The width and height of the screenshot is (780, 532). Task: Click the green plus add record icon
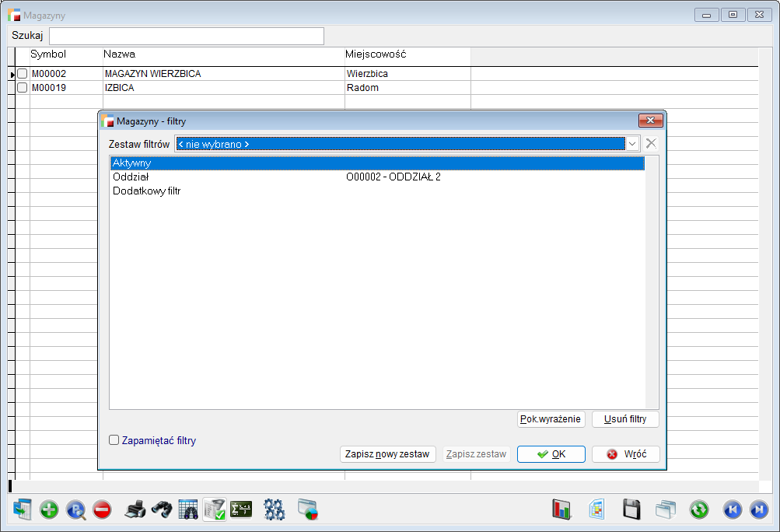49,510
